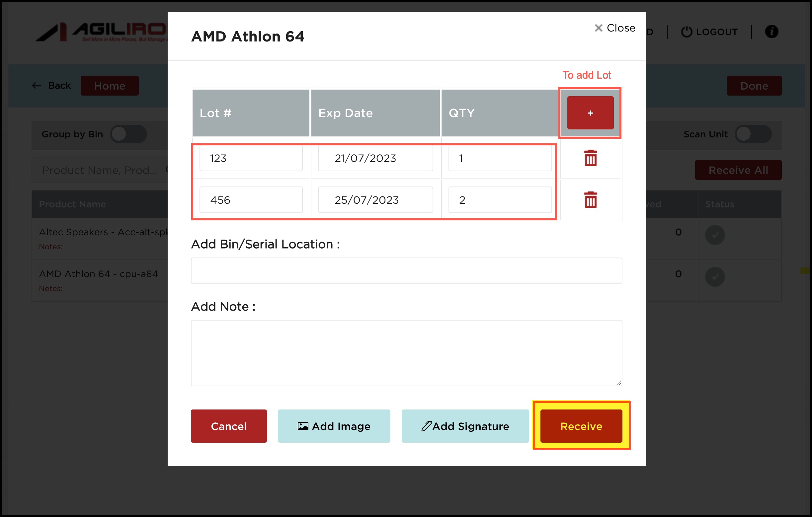Open expiry date 25/07/2023 field
The height and width of the screenshot is (517, 812).
click(375, 200)
